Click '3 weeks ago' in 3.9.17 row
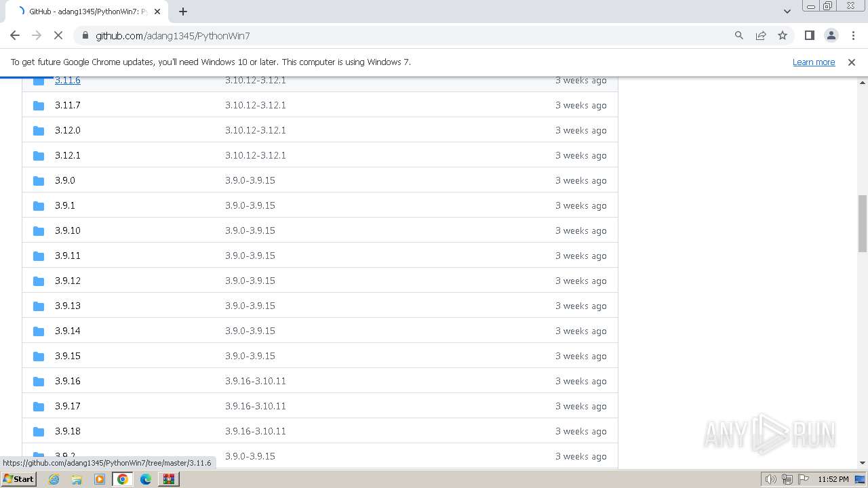This screenshot has height=488, width=868. [x=581, y=406]
